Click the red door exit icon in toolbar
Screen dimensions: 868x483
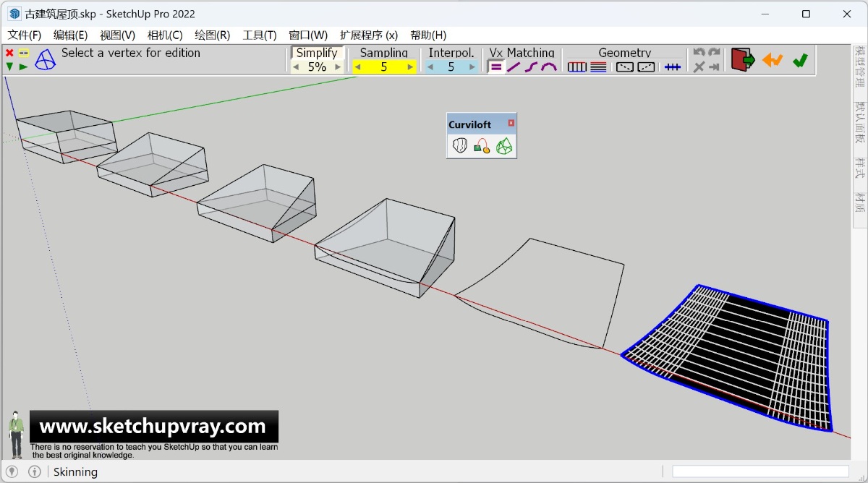coord(743,59)
